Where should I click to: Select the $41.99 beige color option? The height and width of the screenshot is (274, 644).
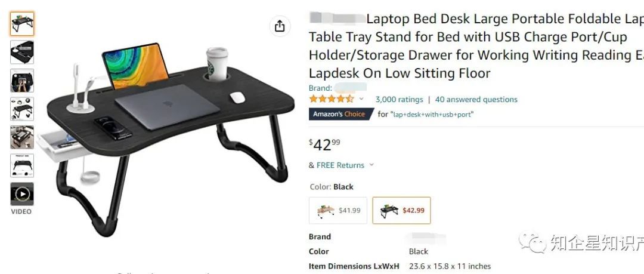(338, 210)
